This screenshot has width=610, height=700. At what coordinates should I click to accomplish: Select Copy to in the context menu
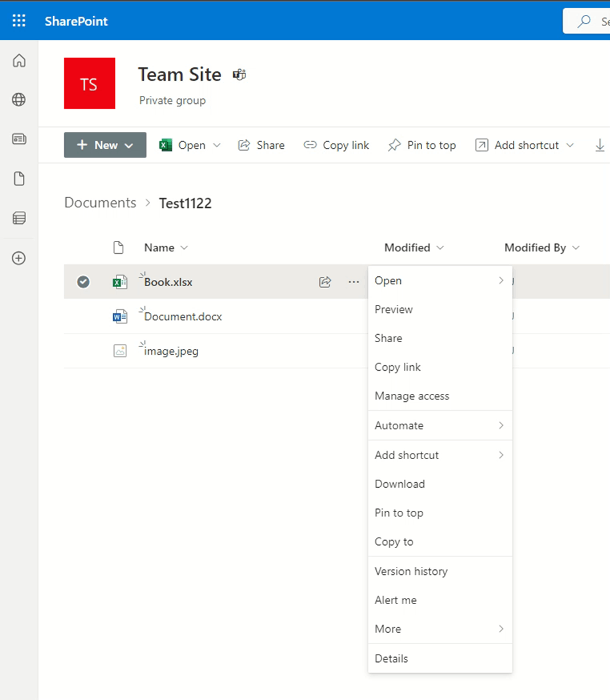click(440, 541)
